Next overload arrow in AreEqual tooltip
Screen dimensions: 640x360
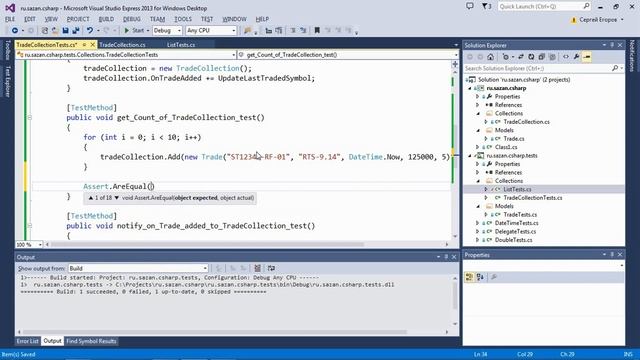coord(116,198)
